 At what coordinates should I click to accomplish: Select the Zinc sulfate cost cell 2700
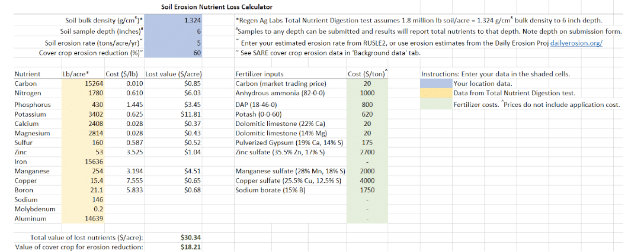pos(367,152)
